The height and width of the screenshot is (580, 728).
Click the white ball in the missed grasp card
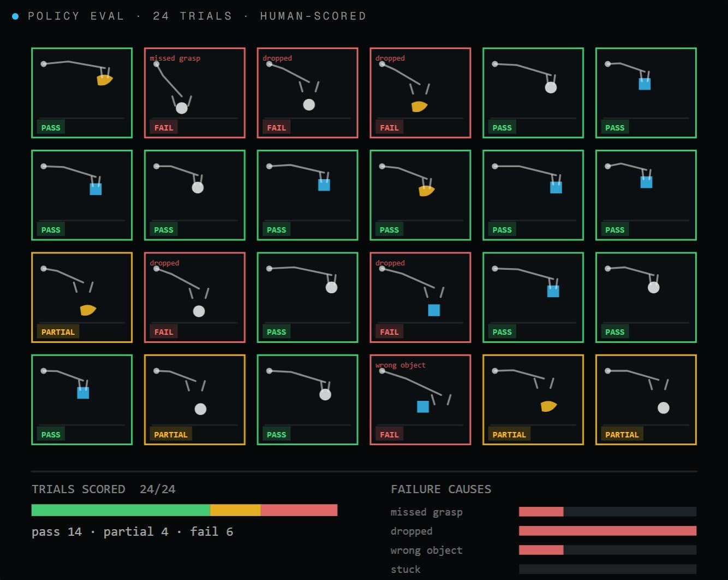[x=182, y=108]
